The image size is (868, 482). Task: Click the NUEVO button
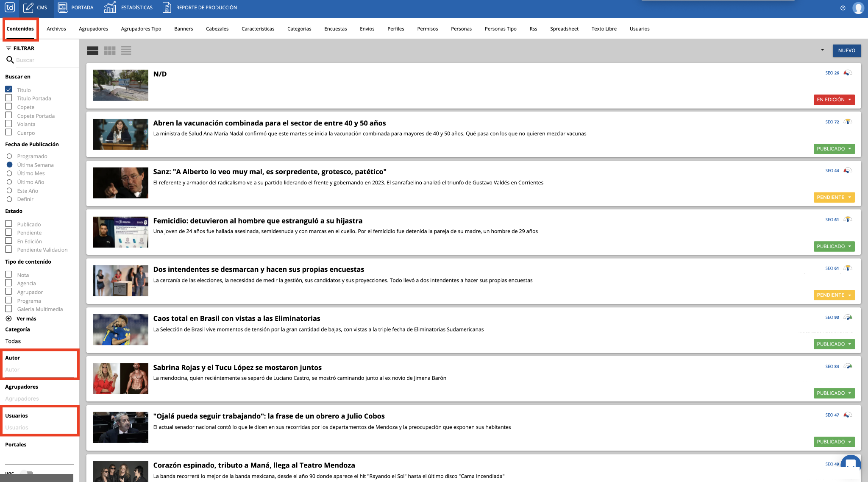(846, 50)
